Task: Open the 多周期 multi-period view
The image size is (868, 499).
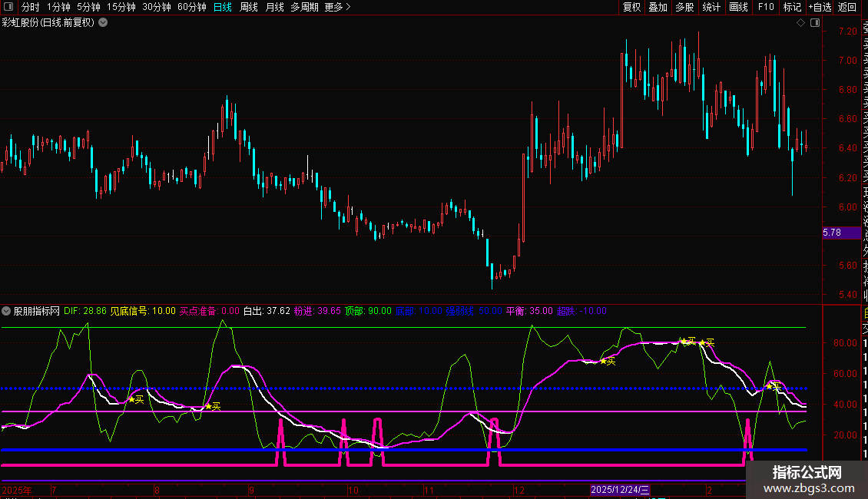Action: click(305, 7)
